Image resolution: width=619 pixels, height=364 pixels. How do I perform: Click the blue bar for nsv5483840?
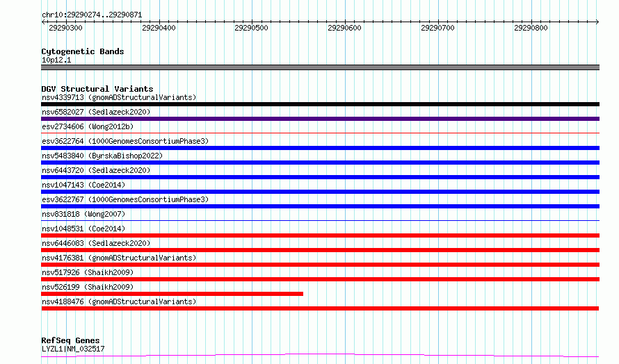320,163
